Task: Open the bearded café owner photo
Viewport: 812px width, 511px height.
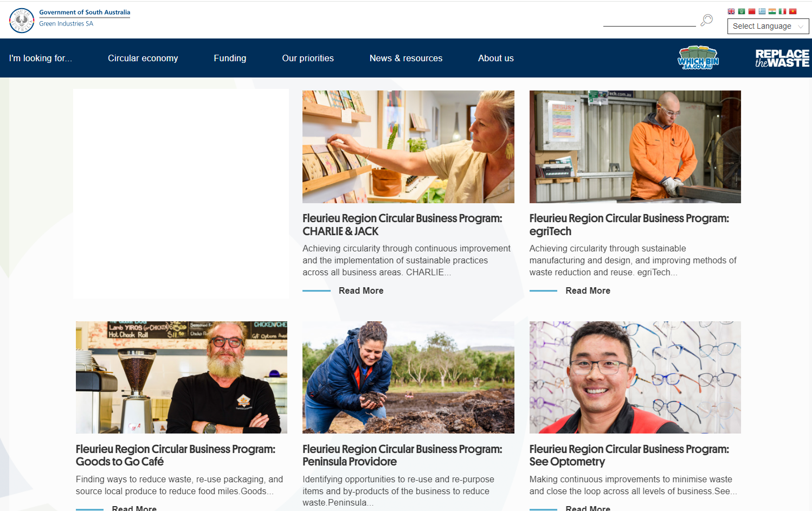Action: 182,377
